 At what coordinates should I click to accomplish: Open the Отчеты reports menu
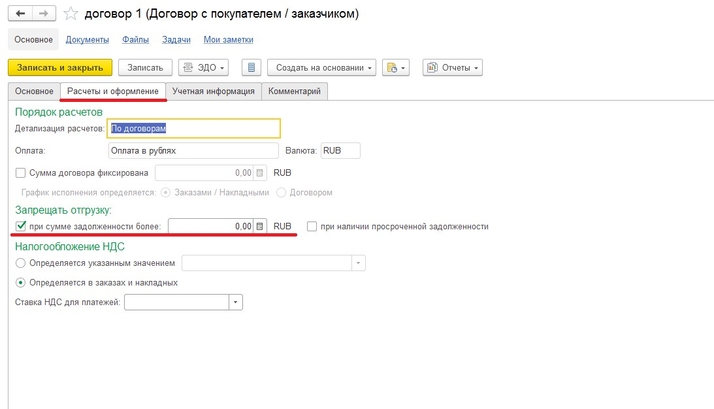(452, 67)
